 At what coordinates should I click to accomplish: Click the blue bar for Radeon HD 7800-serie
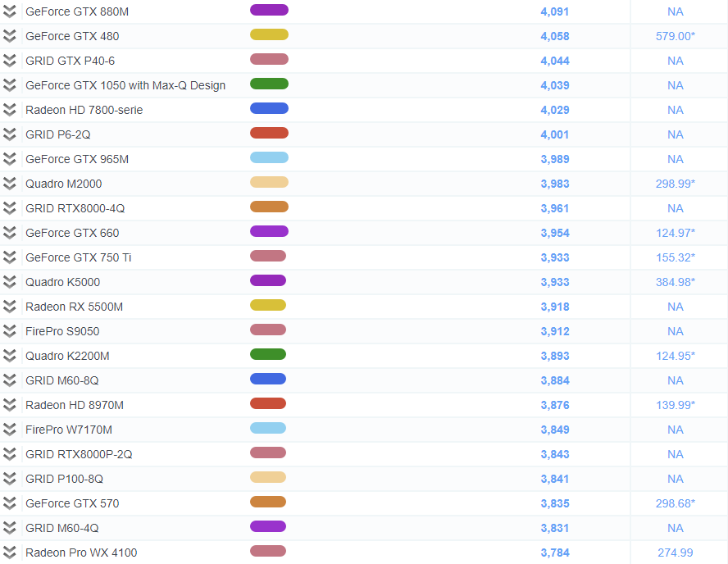tap(269, 108)
